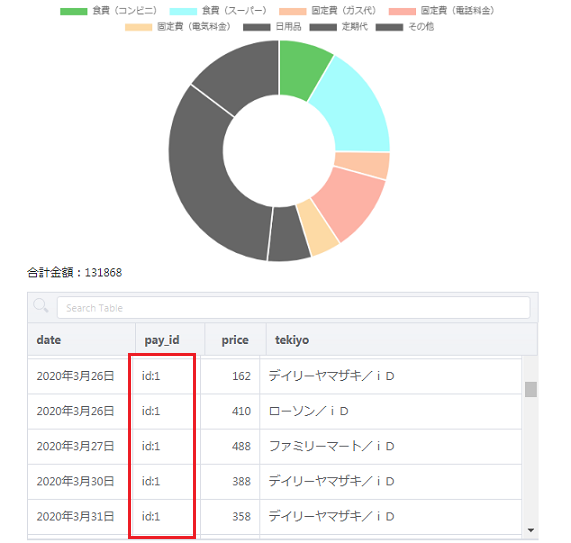
Task: Click the 合計金額：131868 total text
Action: click(x=75, y=272)
